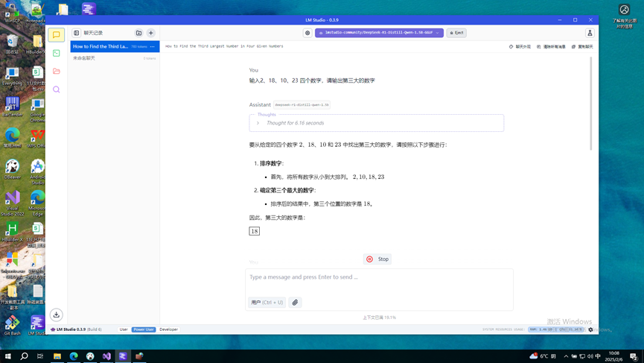Viewport: 644px width, 363px height.
Task: Open the Downloads panel icon
Action: (57, 315)
